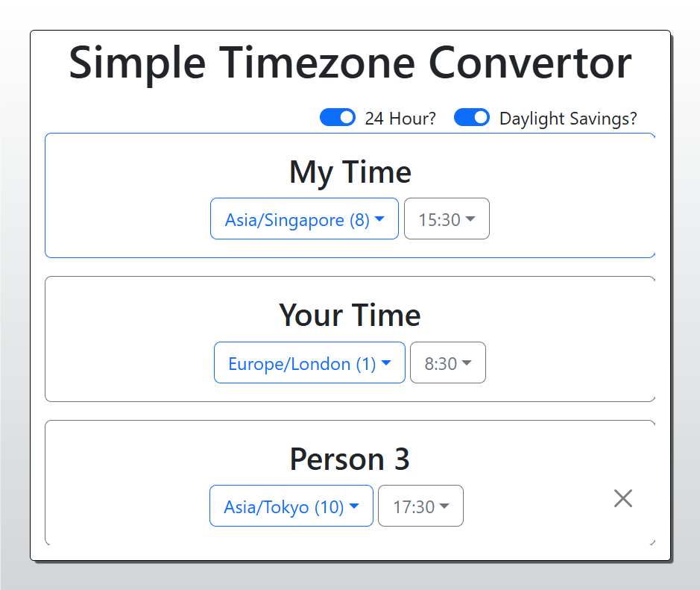This screenshot has width=700, height=590.
Task: Select the 'Your Time' heading
Action: point(350,316)
